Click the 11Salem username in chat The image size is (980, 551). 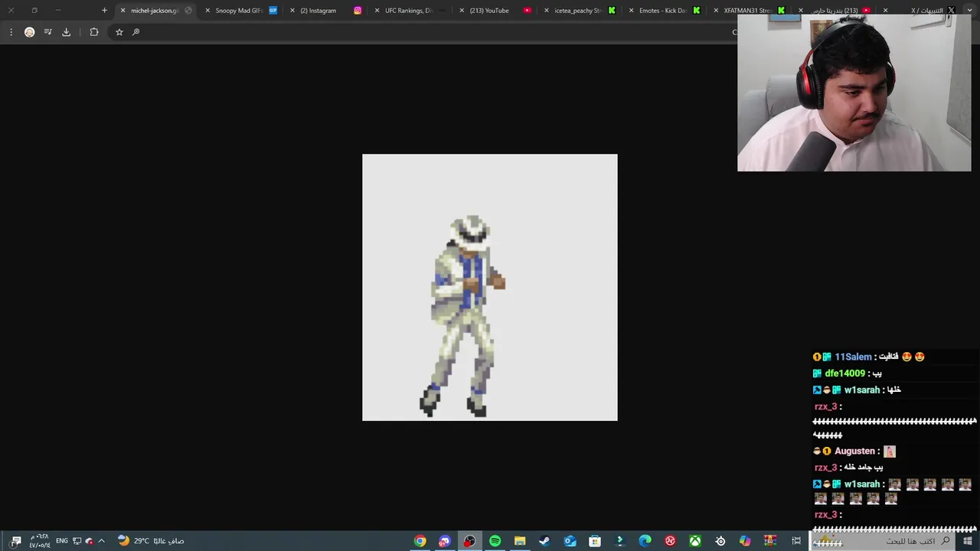click(x=853, y=357)
